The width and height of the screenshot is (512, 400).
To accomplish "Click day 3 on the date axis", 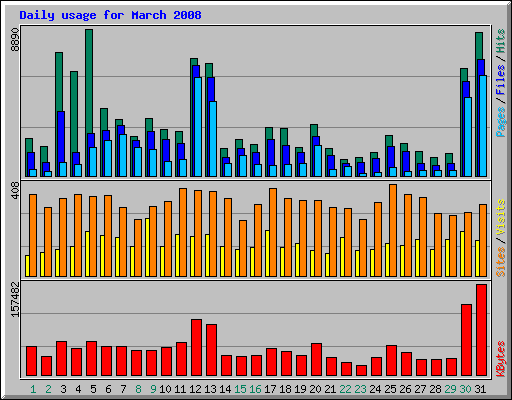I will (63, 389).
